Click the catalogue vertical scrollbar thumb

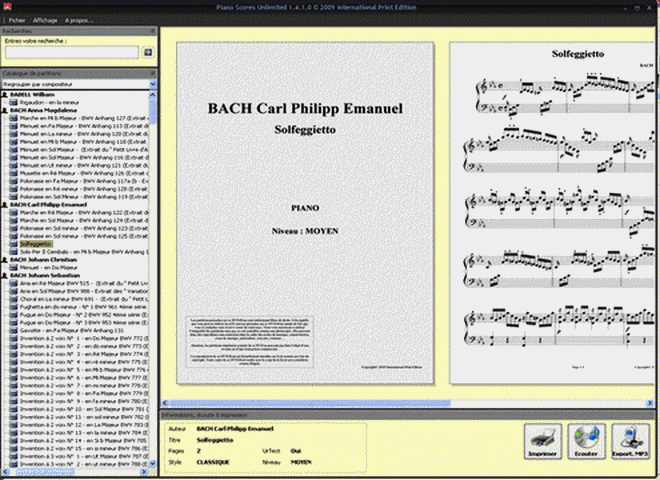(153, 112)
